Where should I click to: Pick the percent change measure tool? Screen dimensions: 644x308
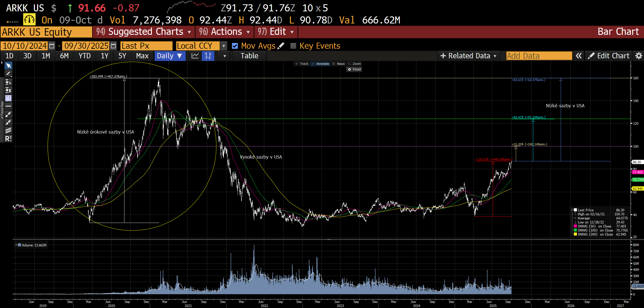coord(8,82)
